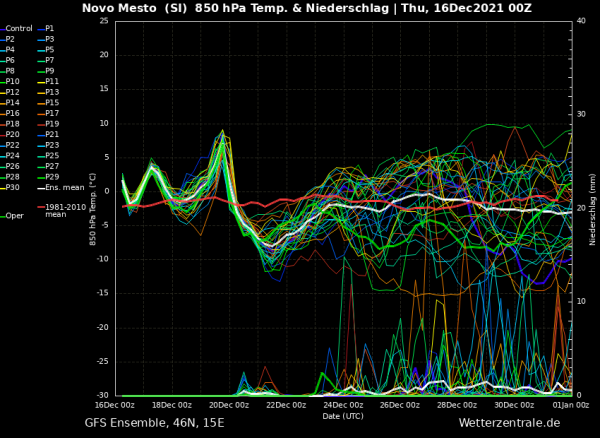Click legend entry 'P30'
Screen dimensions: 600x438
point(10,187)
